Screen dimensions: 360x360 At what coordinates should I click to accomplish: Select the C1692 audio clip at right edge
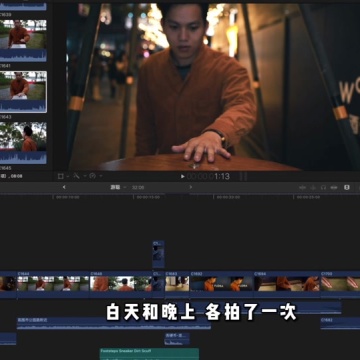pyautogui.click(x=340, y=323)
